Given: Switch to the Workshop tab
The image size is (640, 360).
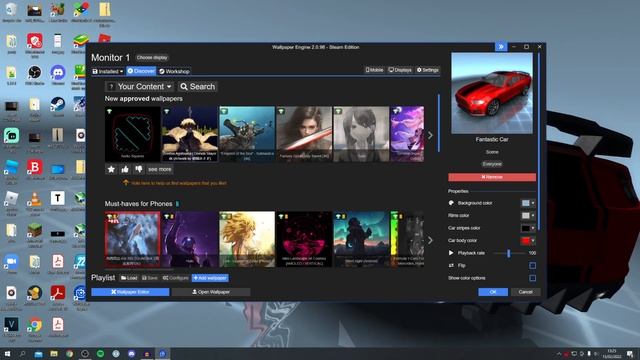Looking at the screenshot, I should pos(174,71).
